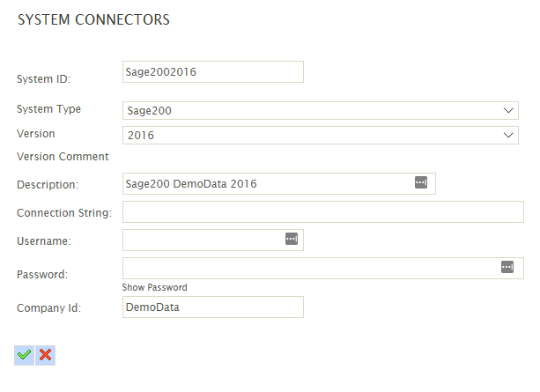Select the Connection String input box

(x=322, y=211)
